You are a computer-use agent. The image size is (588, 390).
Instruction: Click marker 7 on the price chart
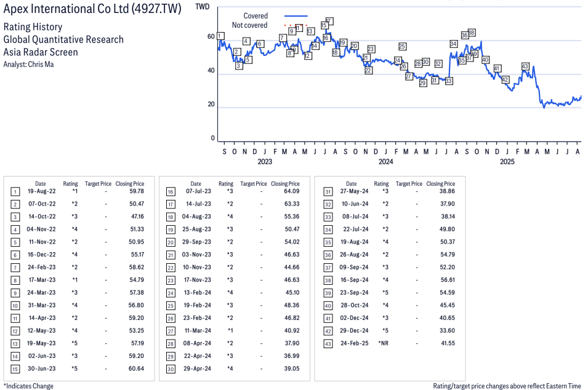point(283,38)
